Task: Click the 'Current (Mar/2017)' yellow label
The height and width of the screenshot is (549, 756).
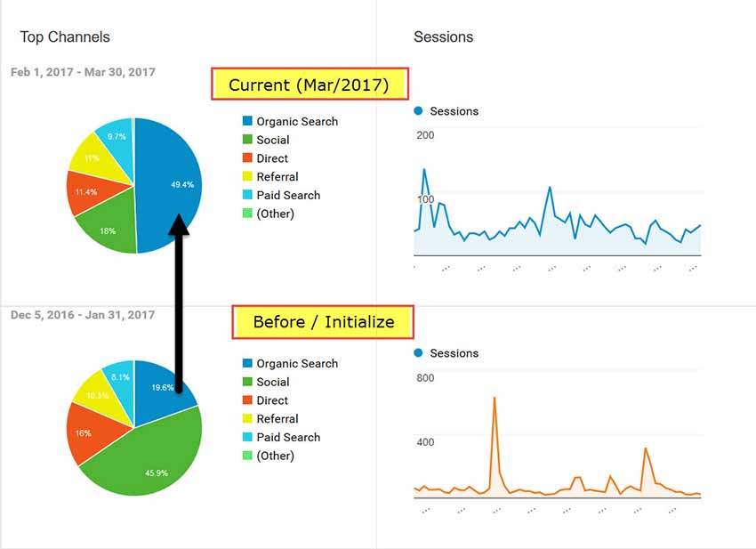Action: pyautogui.click(x=310, y=85)
